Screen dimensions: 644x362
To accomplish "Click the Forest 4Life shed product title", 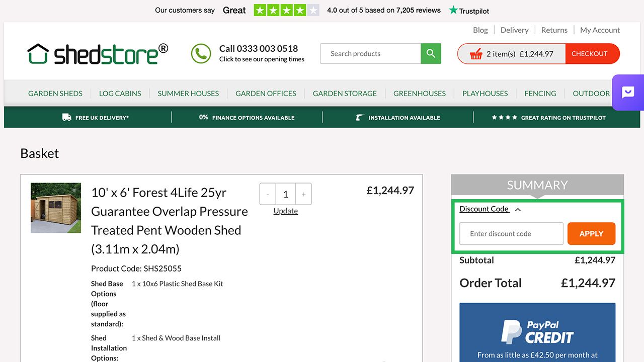I will tap(170, 221).
